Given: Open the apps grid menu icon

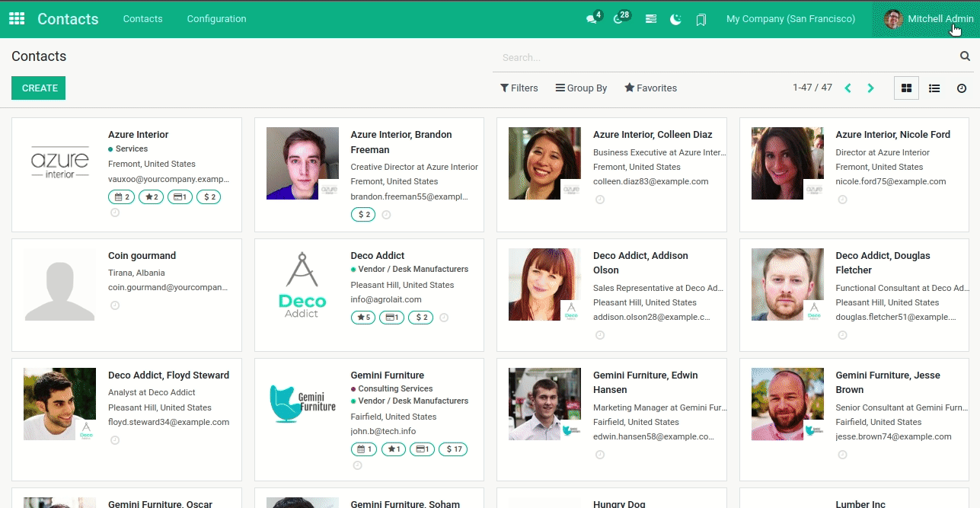Looking at the screenshot, I should coord(17,19).
